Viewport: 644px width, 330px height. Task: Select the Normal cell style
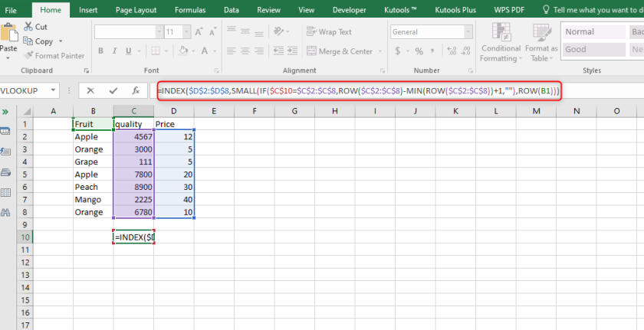594,32
